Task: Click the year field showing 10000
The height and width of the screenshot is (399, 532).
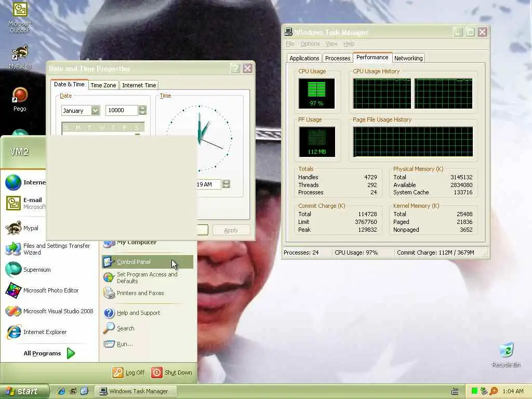Action: pyautogui.click(x=122, y=110)
